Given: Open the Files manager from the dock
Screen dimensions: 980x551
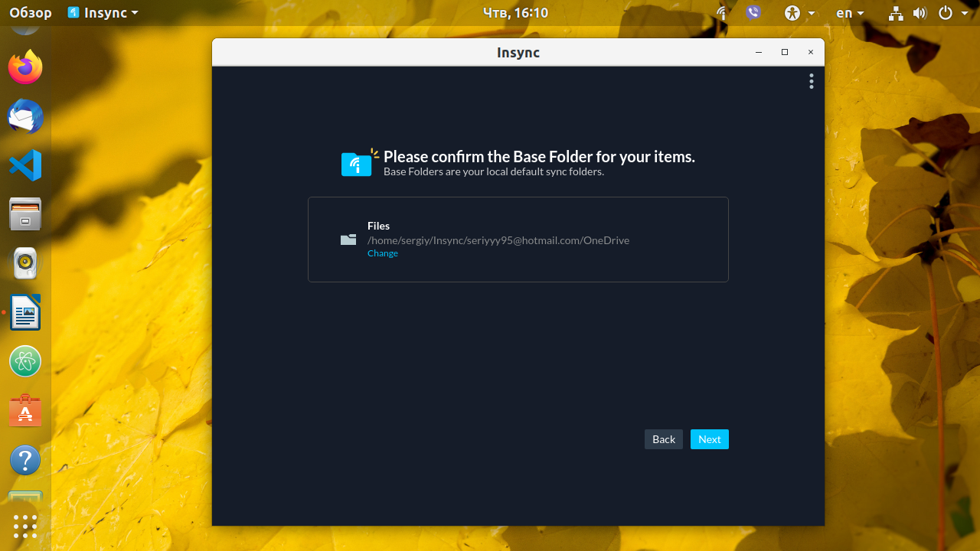Looking at the screenshot, I should (25, 214).
